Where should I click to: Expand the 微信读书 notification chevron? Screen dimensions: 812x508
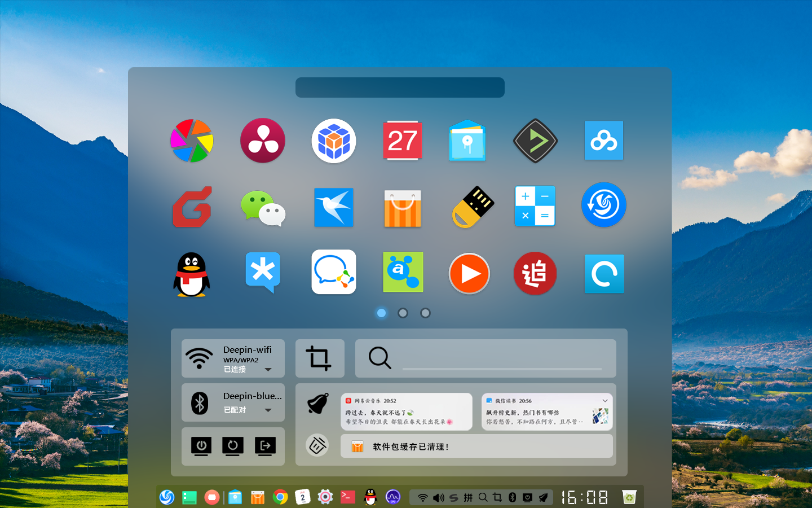606,401
